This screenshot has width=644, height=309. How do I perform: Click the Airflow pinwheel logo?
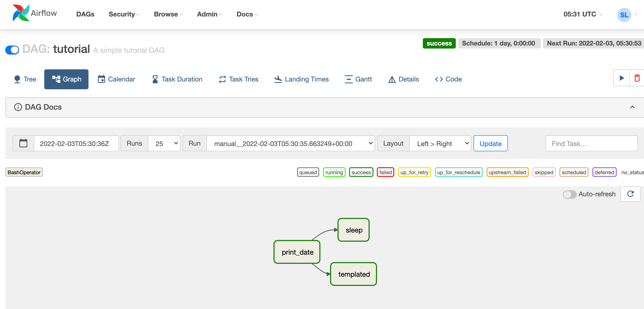coord(21,13)
